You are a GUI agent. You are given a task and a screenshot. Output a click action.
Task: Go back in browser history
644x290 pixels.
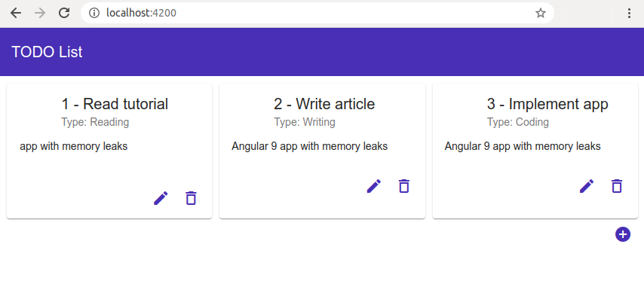tap(16, 13)
